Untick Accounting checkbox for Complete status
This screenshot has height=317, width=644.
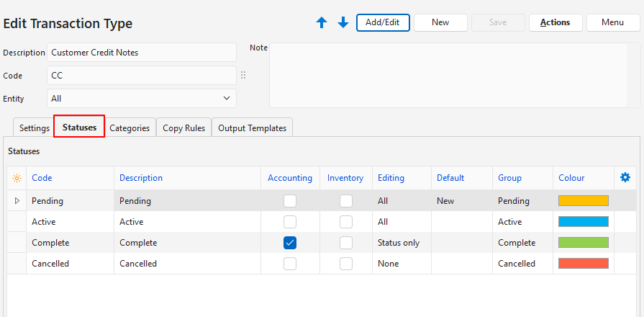point(290,243)
